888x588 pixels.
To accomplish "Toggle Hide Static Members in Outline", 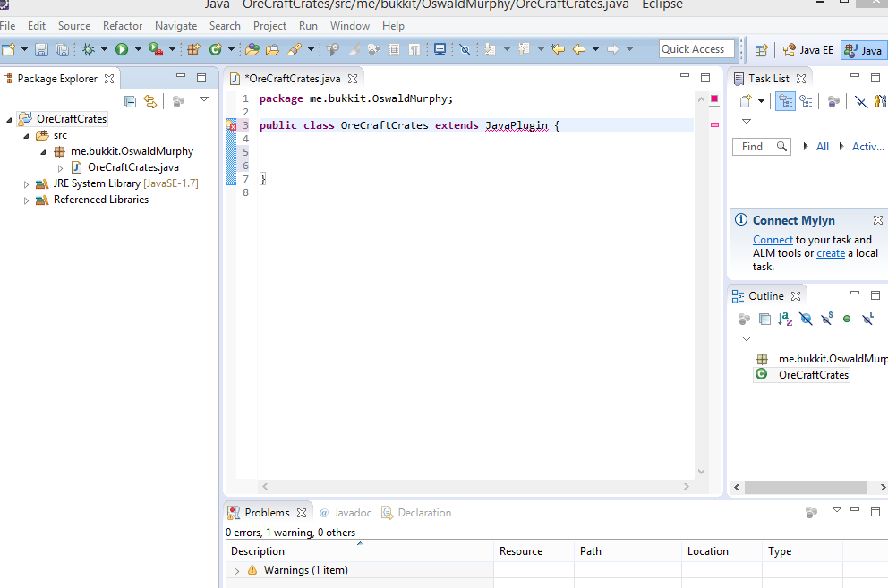I will coord(827,319).
